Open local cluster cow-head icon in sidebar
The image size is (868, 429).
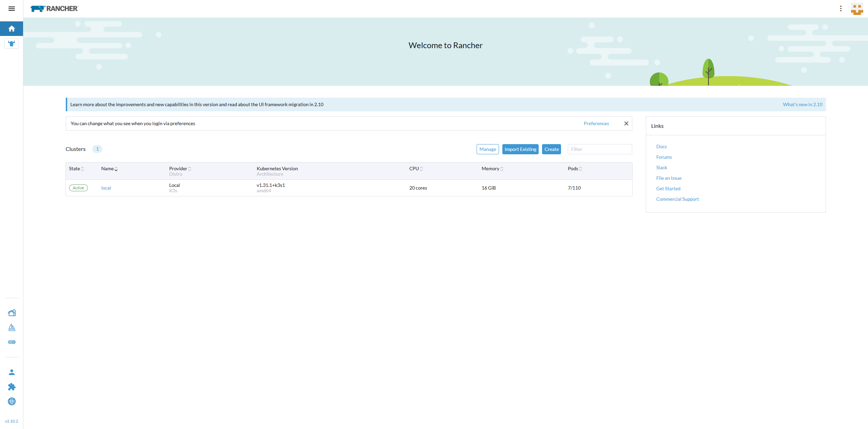point(12,43)
